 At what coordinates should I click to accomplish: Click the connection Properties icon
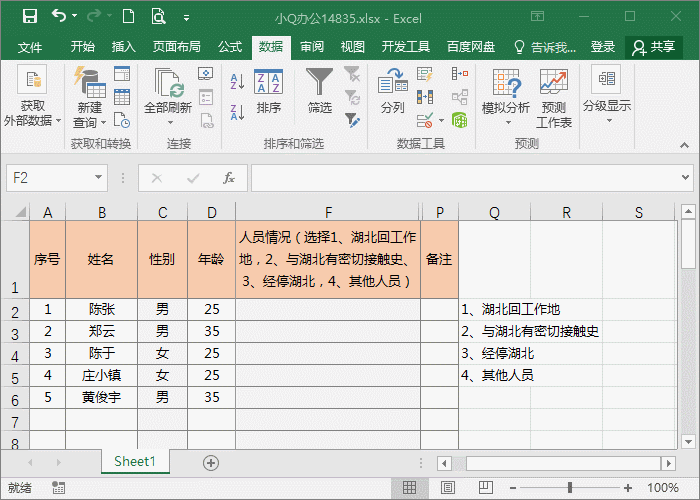click(x=206, y=97)
